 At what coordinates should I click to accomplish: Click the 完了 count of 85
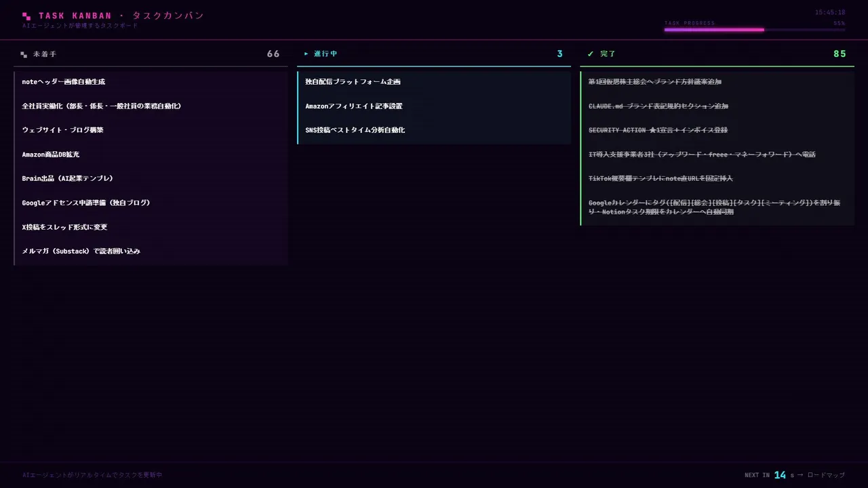(x=840, y=54)
